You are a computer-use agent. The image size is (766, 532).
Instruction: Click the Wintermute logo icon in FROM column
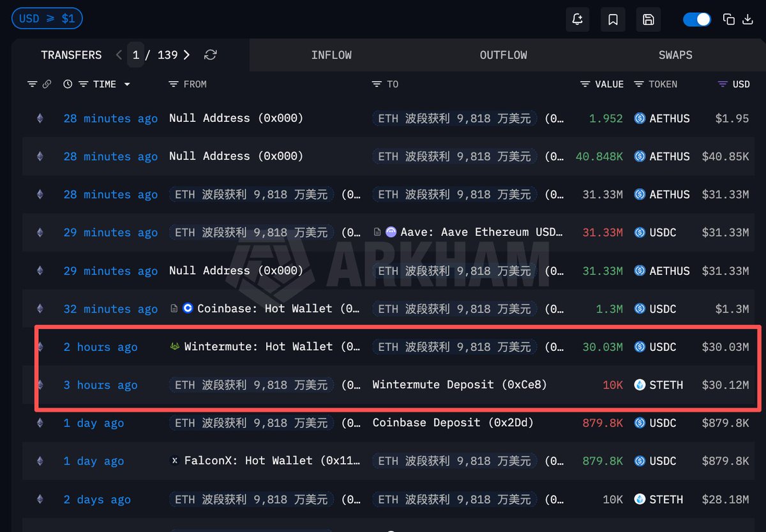point(174,347)
